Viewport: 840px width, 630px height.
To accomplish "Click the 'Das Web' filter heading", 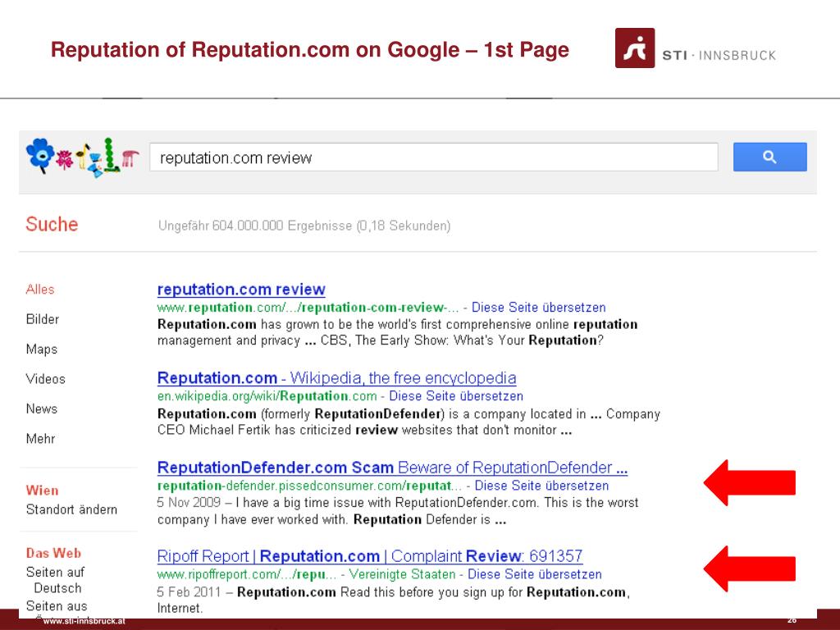I will pos(53,553).
